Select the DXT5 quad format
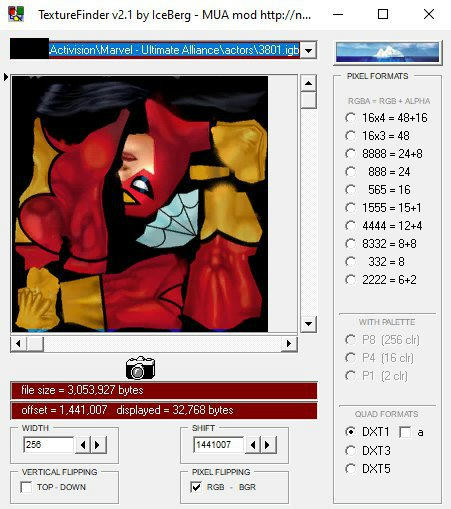This screenshot has height=509, width=451. pyautogui.click(x=351, y=469)
